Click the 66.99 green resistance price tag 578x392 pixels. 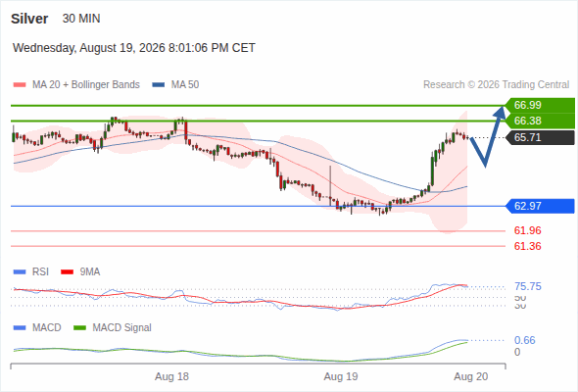540,105
